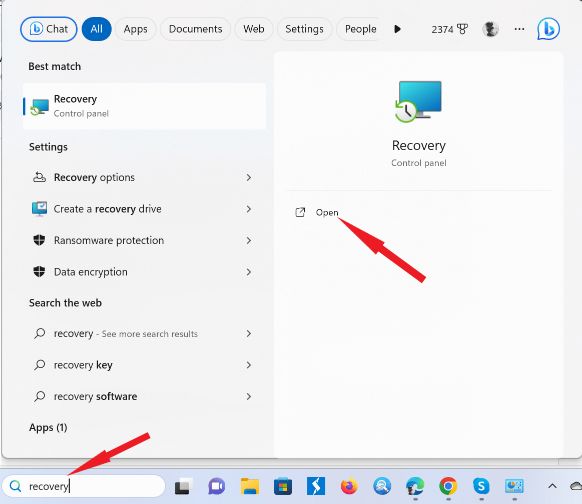
Task: Switch to the Settings filter tab
Action: 304,29
